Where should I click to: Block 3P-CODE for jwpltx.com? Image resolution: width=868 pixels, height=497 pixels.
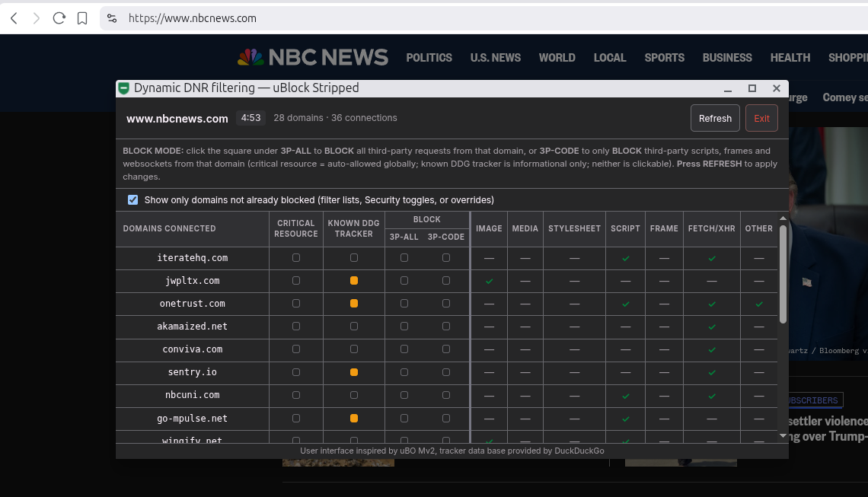click(x=446, y=281)
